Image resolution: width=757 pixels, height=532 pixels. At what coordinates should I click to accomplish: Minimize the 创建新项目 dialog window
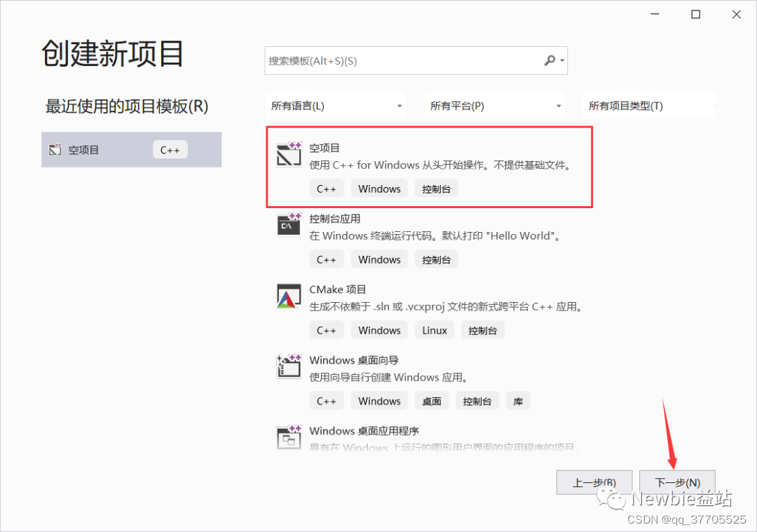coord(655,14)
